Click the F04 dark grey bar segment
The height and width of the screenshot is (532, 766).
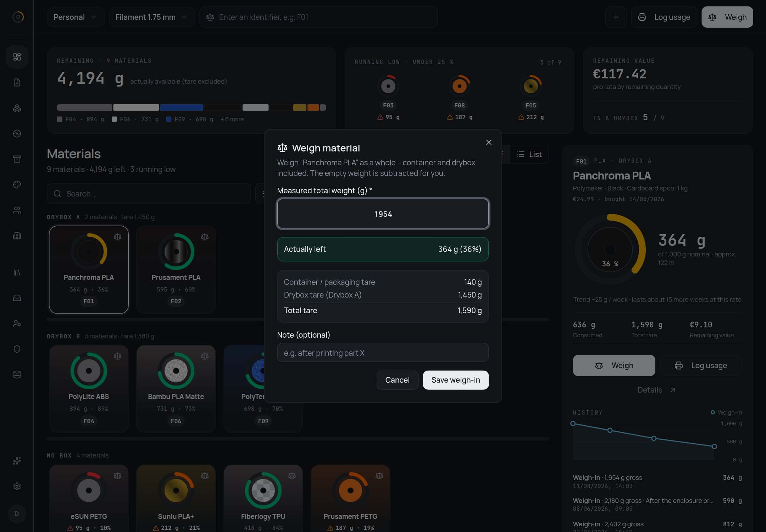(x=84, y=107)
